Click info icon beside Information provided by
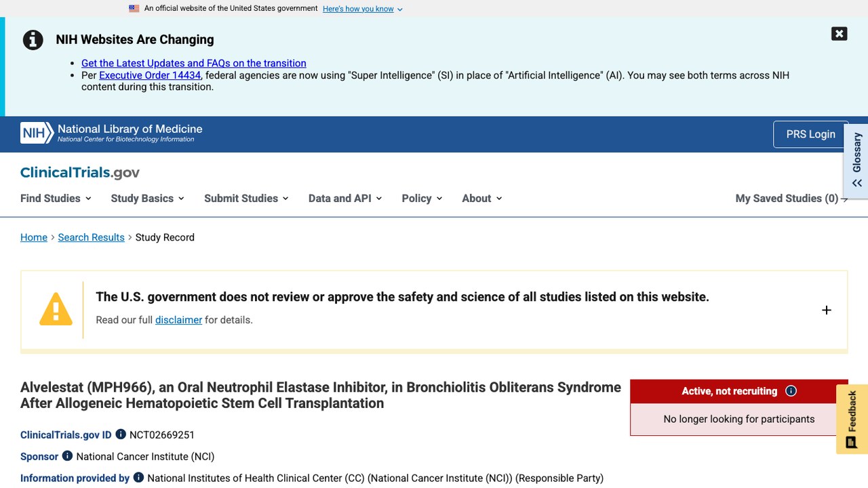 [138, 478]
